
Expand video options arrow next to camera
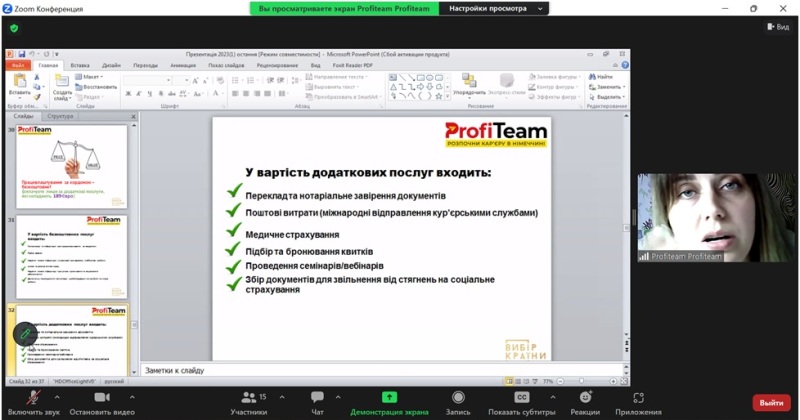click(132, 397)
